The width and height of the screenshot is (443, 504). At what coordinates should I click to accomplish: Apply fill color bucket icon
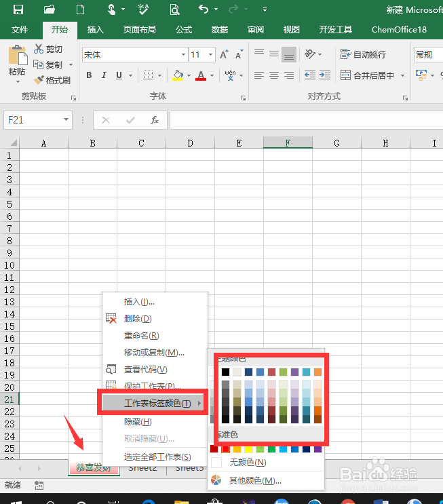[178, 75]
